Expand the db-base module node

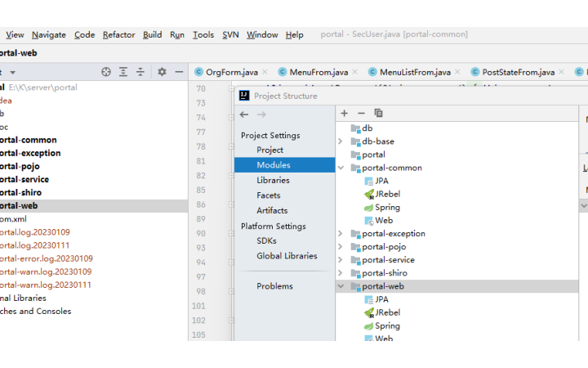341,141
